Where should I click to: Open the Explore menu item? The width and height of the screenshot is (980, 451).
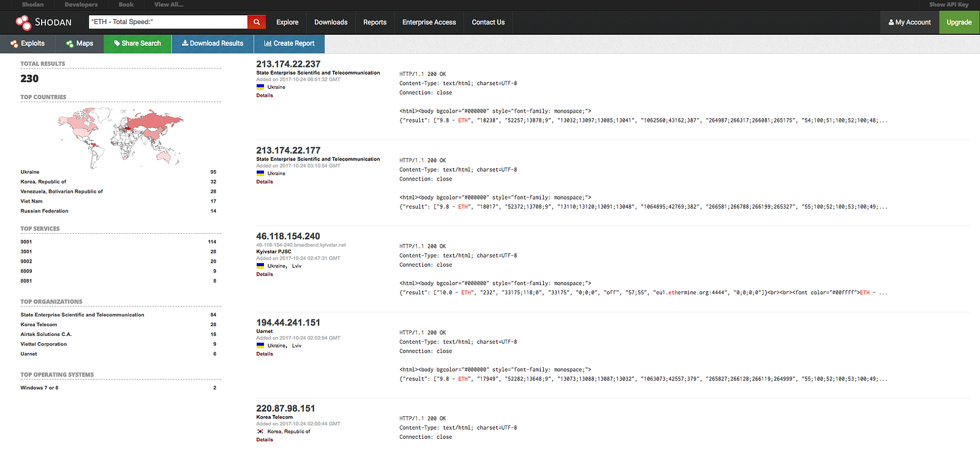tap(287, 22)
